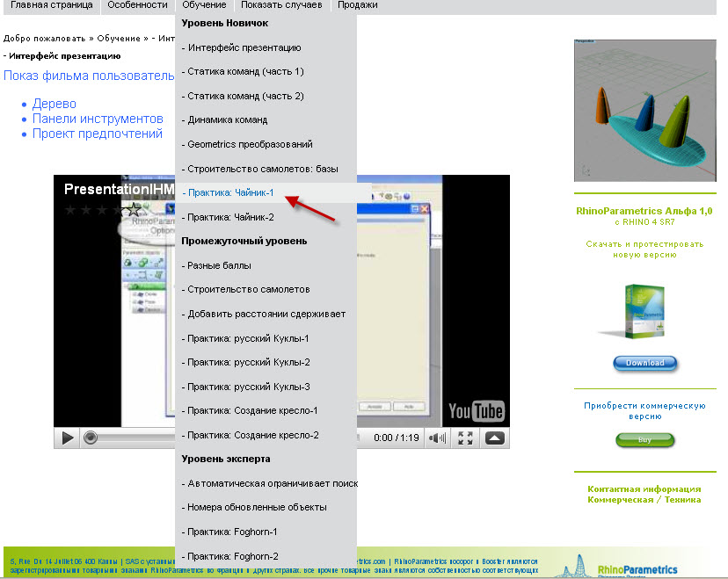Select Номера обновленные объекты entry
728x579 pixels.
point(254,507)
